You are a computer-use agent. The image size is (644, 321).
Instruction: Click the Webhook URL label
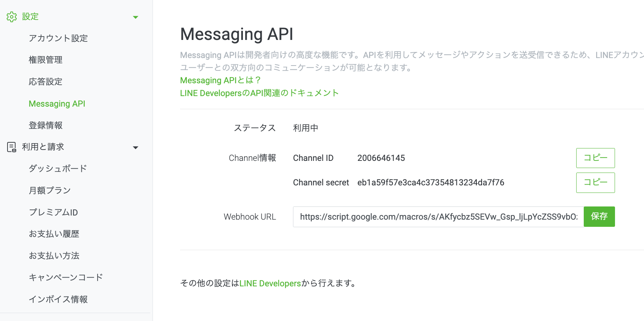tap(250, 217)
